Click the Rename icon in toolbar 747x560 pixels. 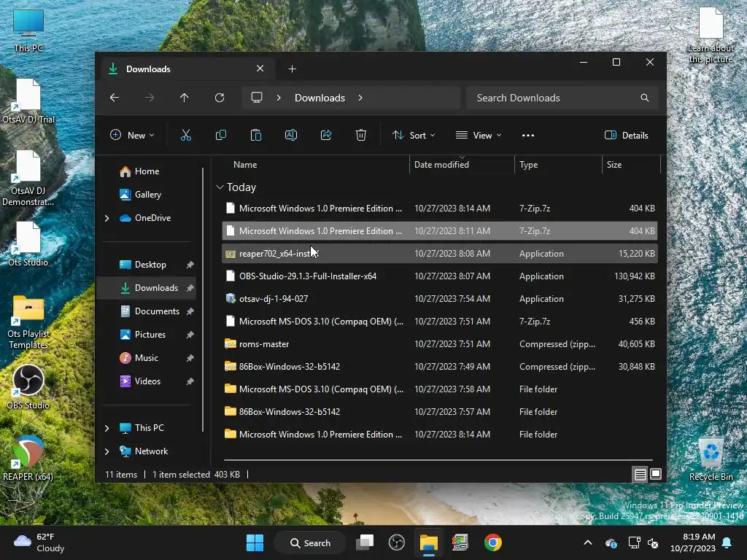coord(290,135)
